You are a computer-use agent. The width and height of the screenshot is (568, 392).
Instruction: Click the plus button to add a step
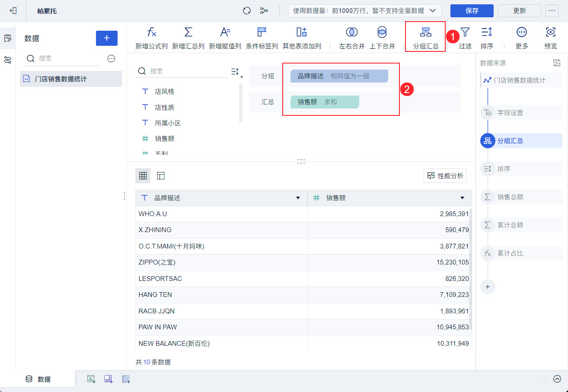point(488,287)
